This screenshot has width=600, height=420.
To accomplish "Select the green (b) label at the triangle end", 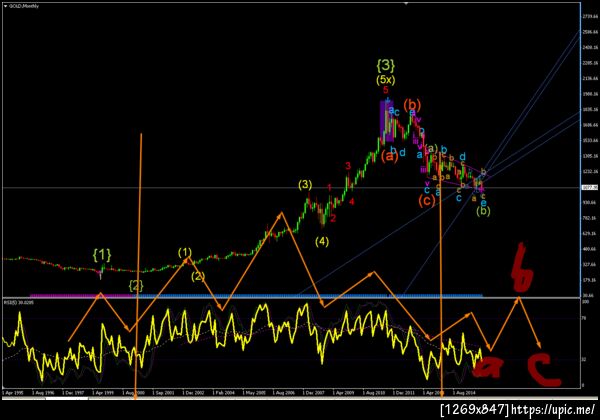I will click(x=483, y=211).
